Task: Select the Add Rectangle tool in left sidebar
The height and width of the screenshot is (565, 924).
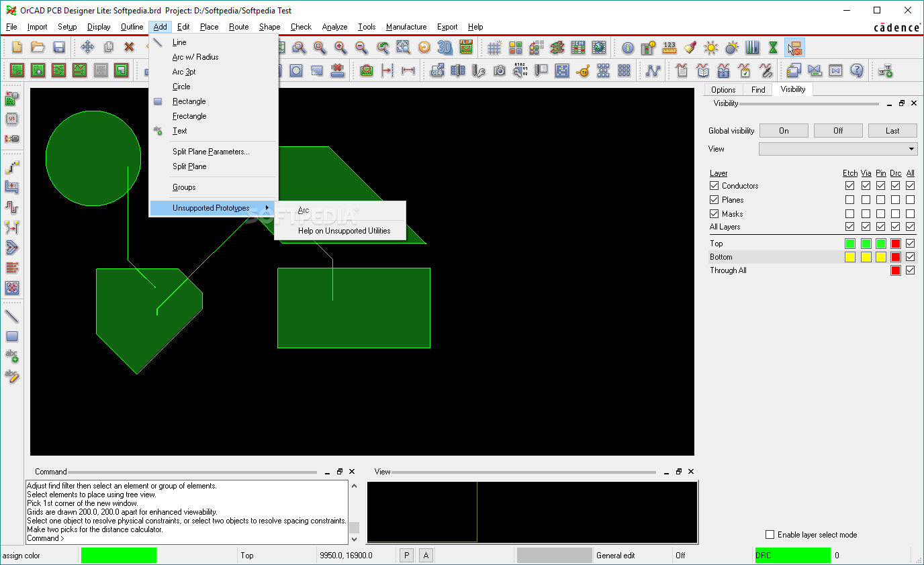Action: pyautogui.click(x=12, y=336)
